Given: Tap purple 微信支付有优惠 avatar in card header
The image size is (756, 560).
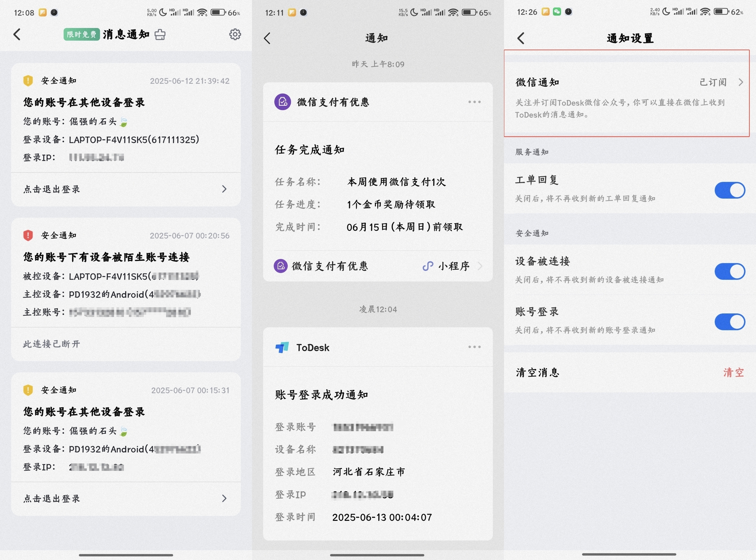Looking at the screenshot, I should click(x=283, y=102).
